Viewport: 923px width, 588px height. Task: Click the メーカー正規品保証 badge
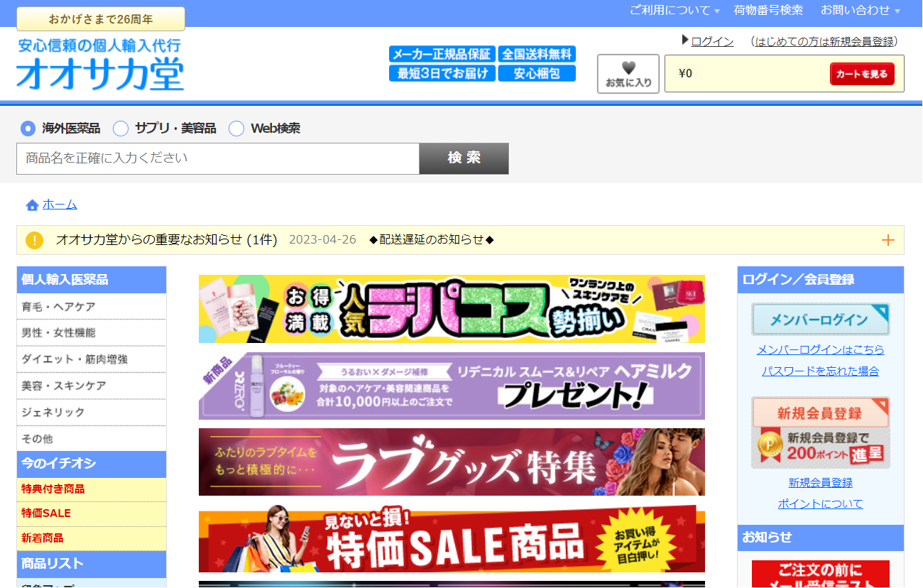coord(442,55)
